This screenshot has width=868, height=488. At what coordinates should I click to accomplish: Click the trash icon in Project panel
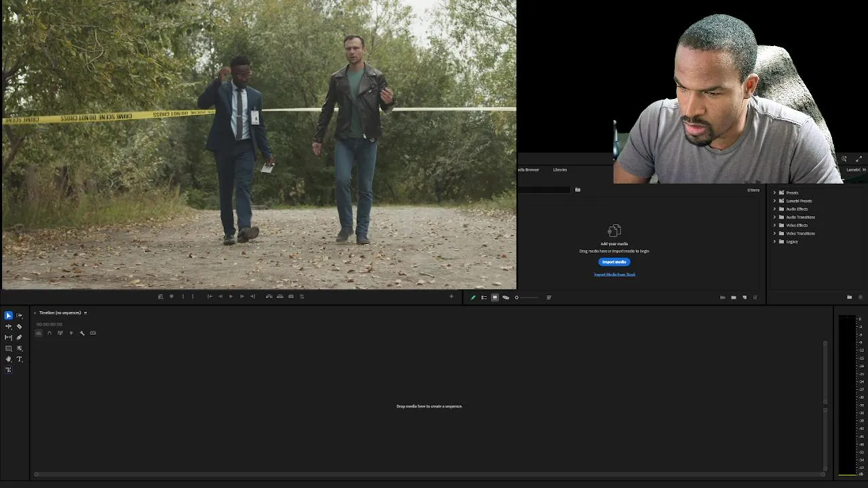(755, 297)
